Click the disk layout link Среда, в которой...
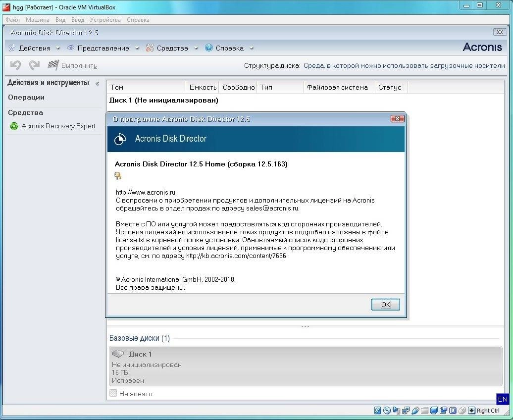The width and height of the screenshot is (513, 420). point(404,65)
